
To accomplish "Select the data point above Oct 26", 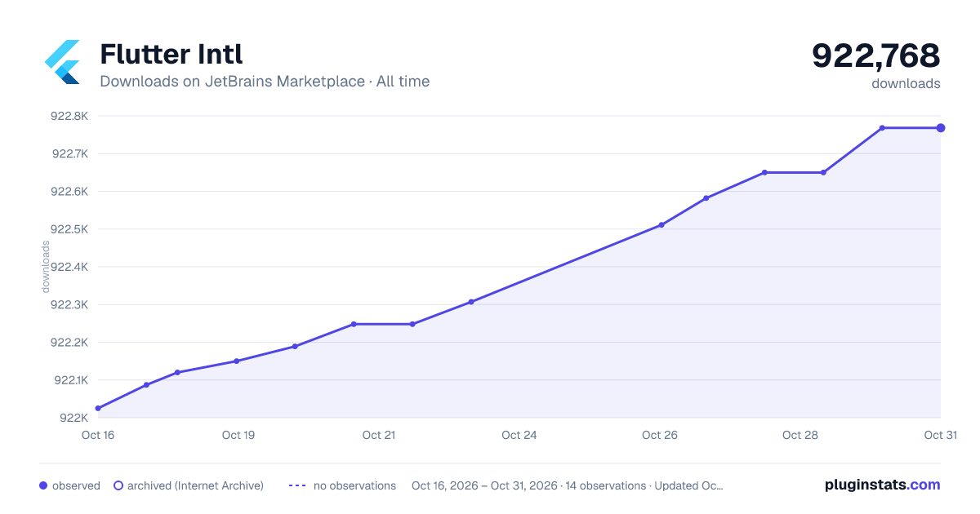I will pos(661,224).
